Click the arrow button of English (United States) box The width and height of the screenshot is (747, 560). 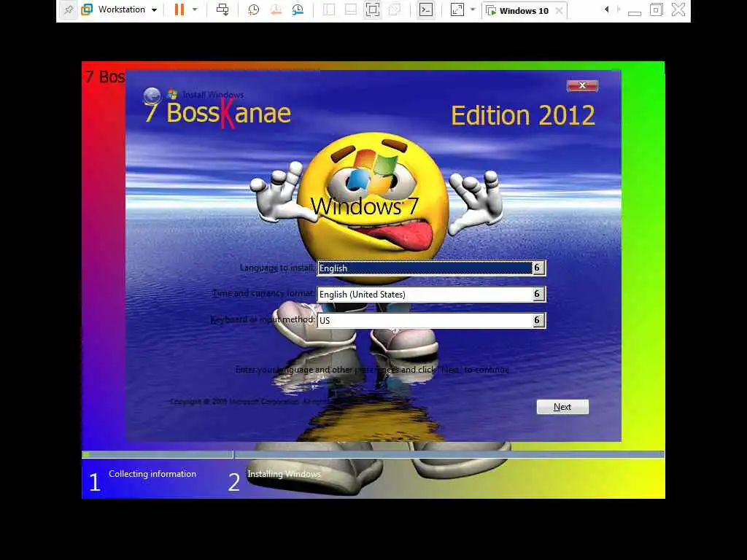(538, 294)
